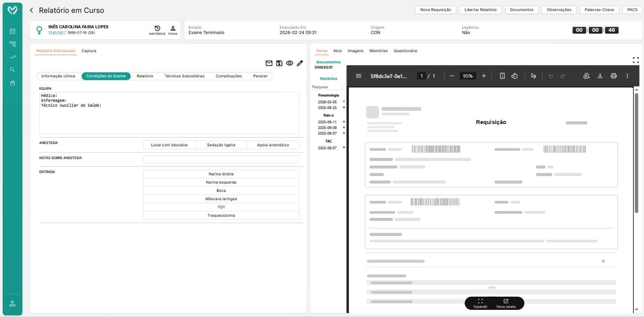The image size is (644, 317).
Task: Open the Pneumologia entry dated 2026-03-05
Action: click(327, 102)
